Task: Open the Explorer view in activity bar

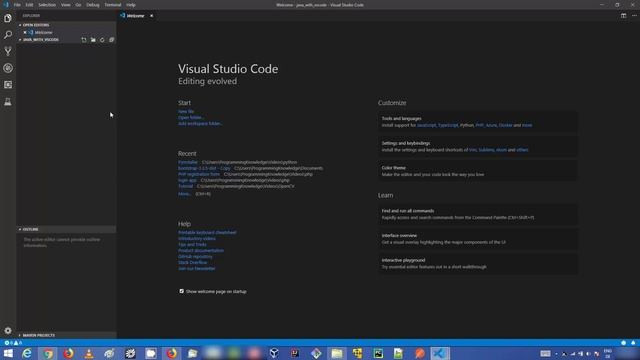Action: click(8, 18)
